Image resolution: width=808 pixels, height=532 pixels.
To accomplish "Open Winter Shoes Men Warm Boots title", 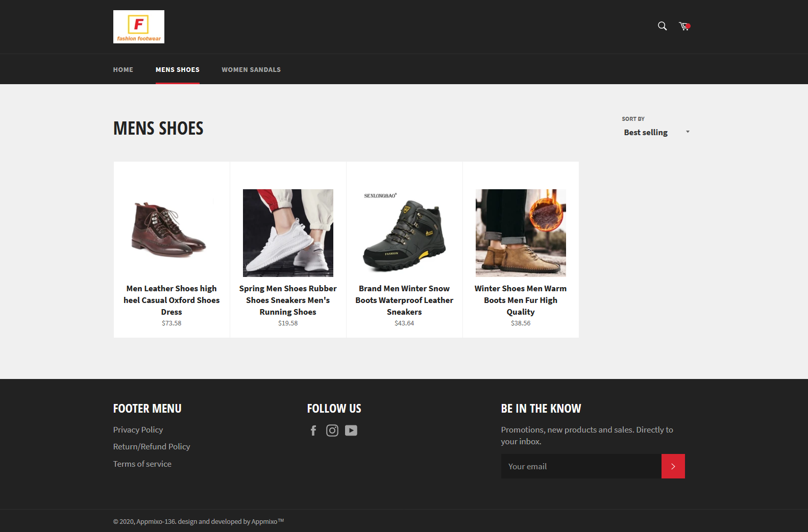I will point(521,300).
